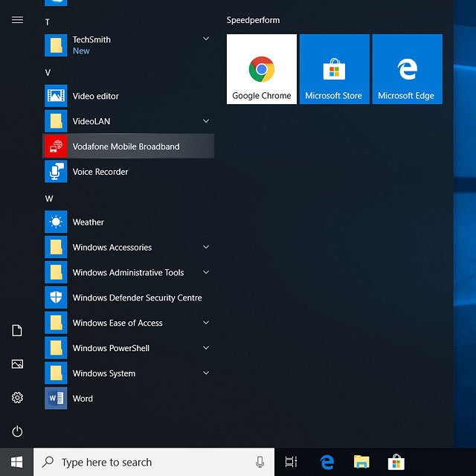Open the Weather app

[88, 222]
